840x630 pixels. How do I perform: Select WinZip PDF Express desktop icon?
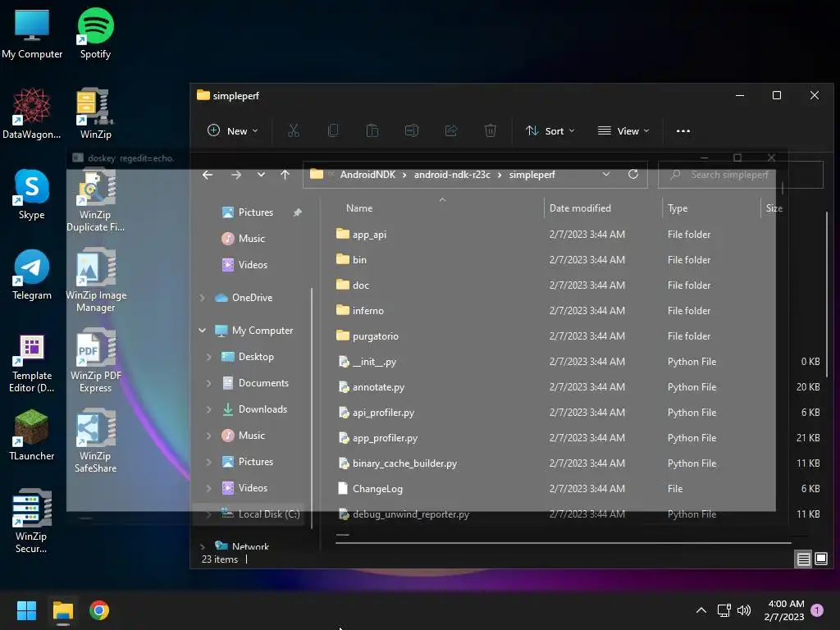point(95,360)
